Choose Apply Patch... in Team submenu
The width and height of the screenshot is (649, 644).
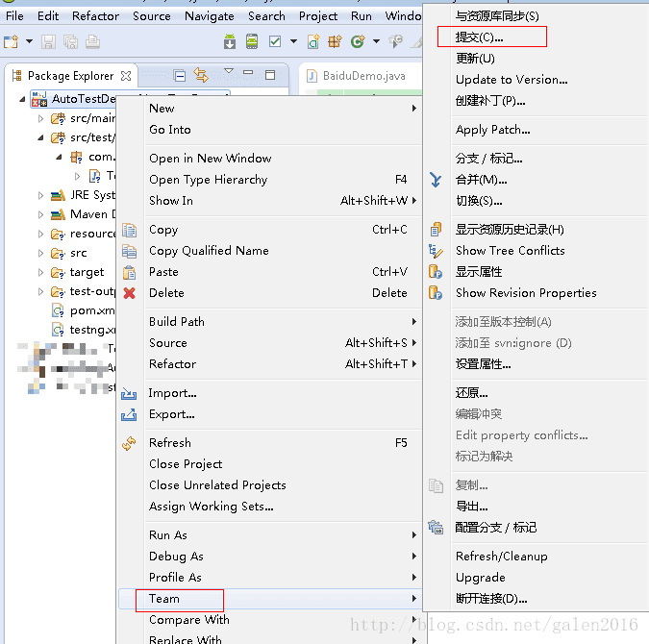click(x=493, y=130)
